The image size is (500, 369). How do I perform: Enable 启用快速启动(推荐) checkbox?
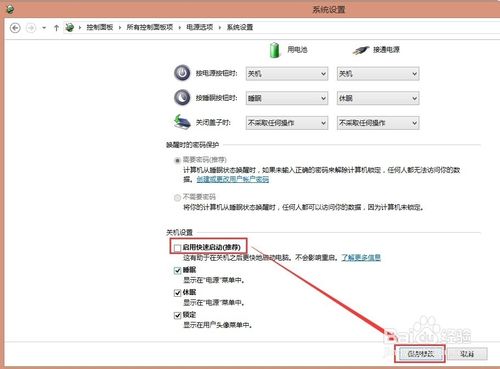[177, 248]
